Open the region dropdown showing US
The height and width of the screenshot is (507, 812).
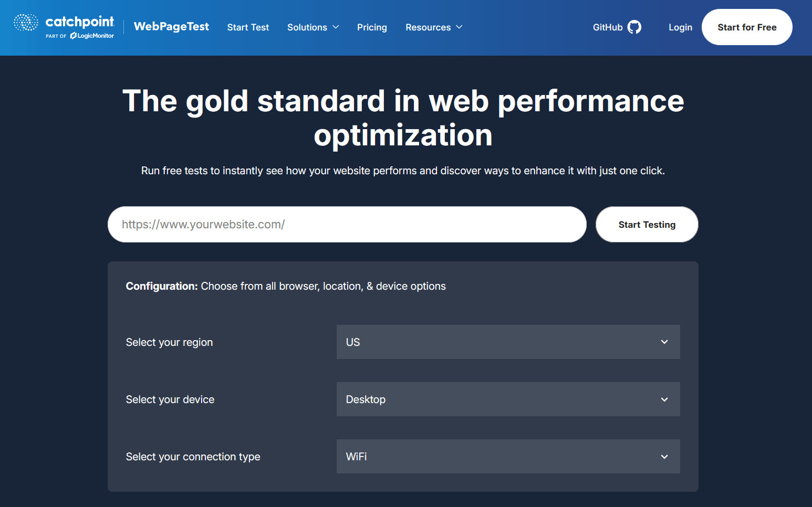508,342
